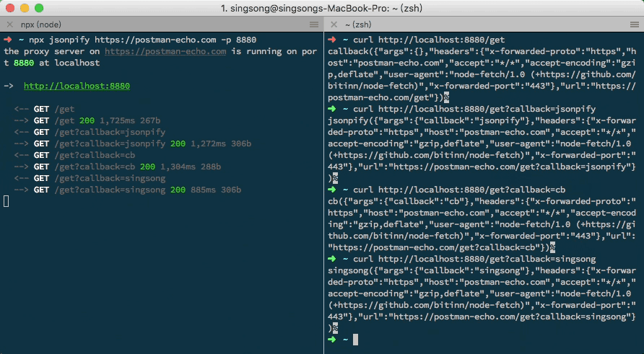Click the response line with 1,304ms 288b

pos(118,167)
